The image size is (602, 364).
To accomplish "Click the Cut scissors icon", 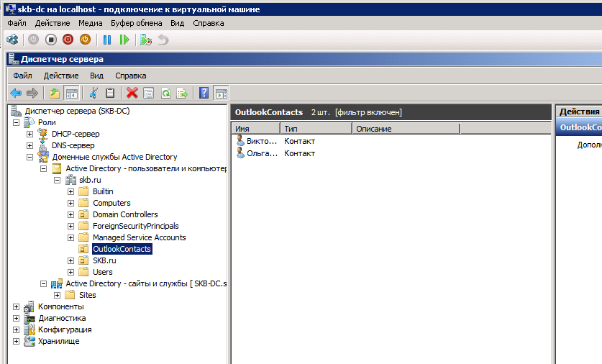I will (94, 93).
